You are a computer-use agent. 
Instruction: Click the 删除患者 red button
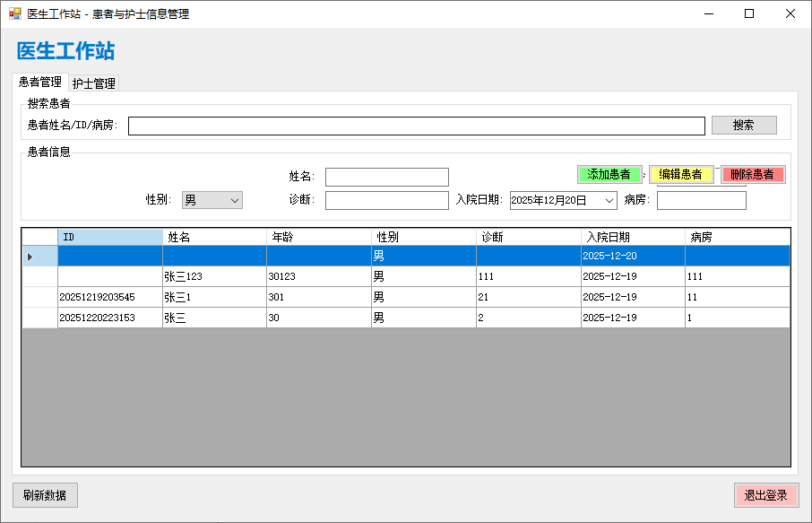(x=753, y=174)
